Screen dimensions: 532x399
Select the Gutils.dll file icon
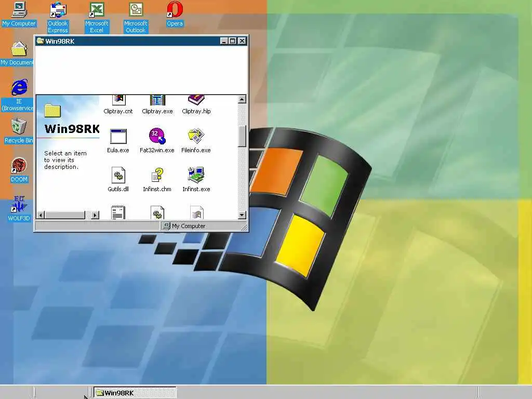[118, 175]
